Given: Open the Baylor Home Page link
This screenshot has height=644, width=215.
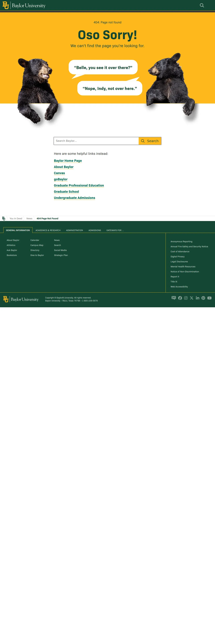Looking at the screenshot, I should coord(68,161).
